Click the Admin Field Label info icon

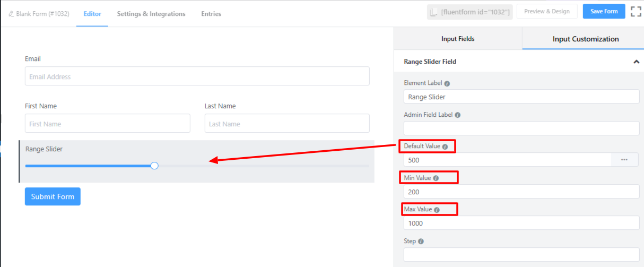coord(457,115)
